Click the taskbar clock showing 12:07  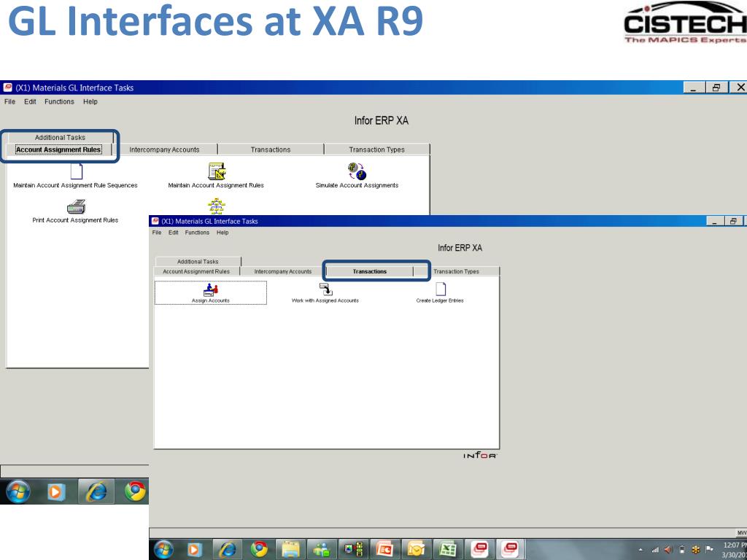[x=734, y=550]
